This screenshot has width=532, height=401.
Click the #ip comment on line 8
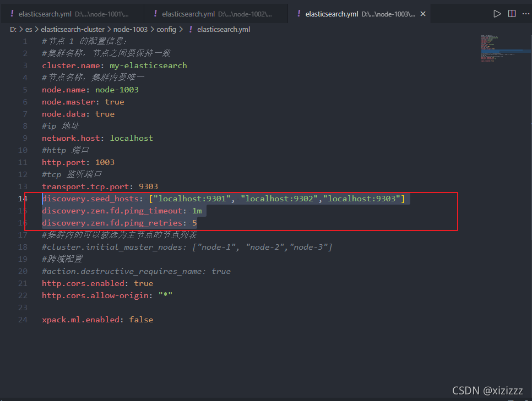(61, 126)
